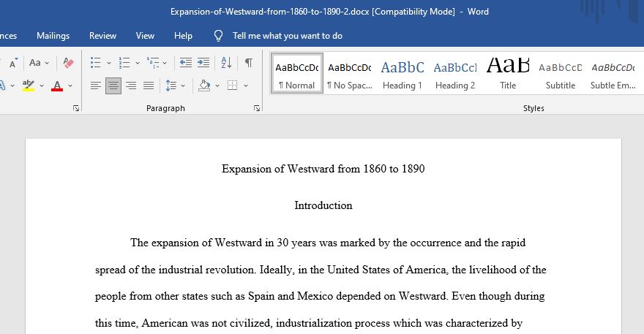Click the Borders icon
Image resolution: width=644 pixels, height=334 pixels.
click(x=233, y=86)
